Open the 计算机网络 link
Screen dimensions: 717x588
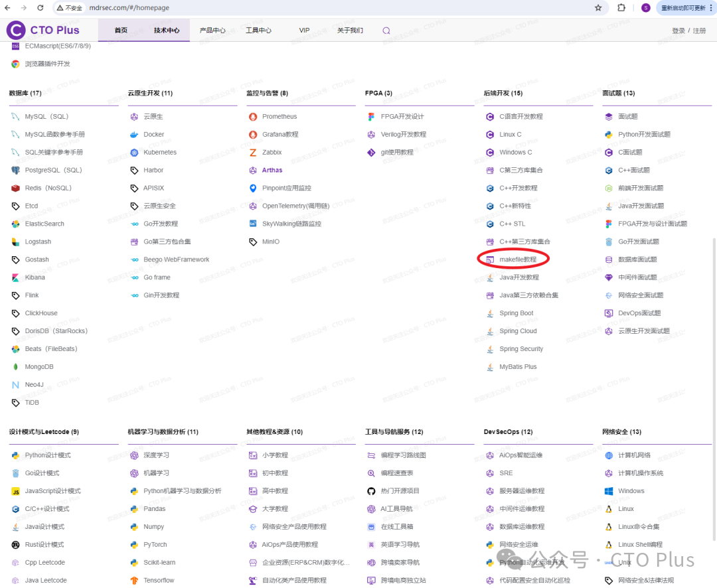(634, 455)
